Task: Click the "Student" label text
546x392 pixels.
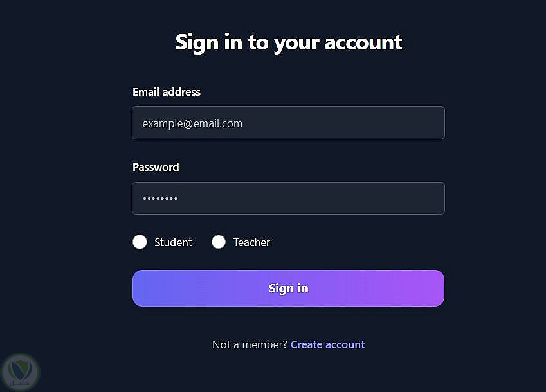Action: (x=173, y=242)
